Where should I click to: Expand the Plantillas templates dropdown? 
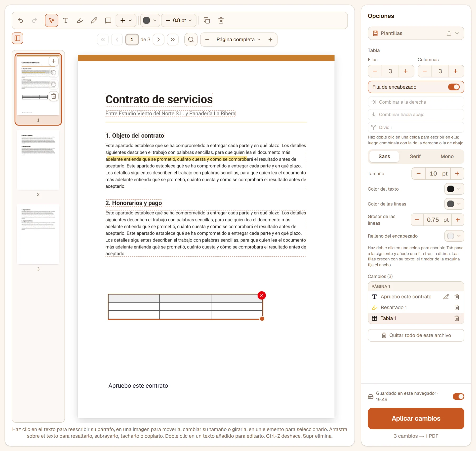point(416,33)
